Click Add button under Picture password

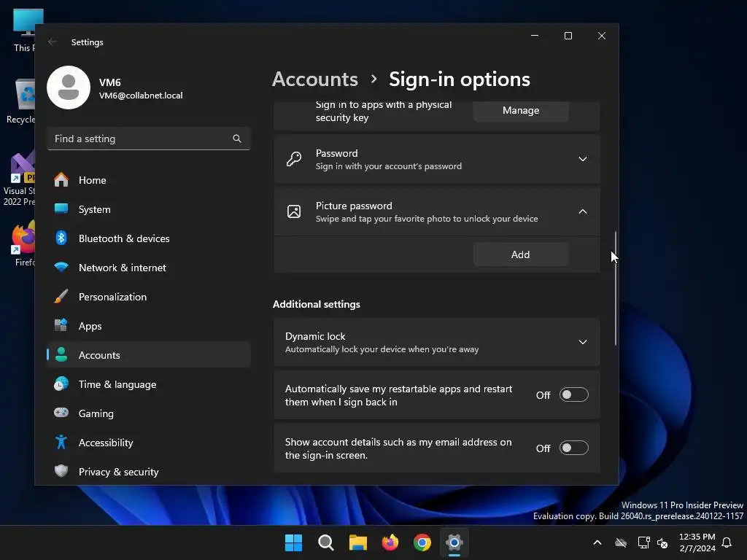pyautogui.click(x=521, y=254)
